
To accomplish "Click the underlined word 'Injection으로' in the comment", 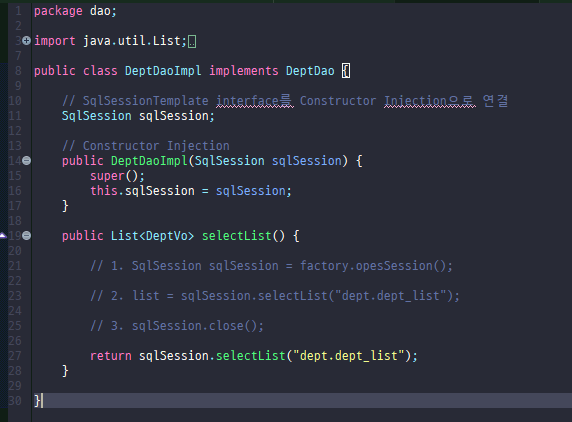I will (429, 101).
